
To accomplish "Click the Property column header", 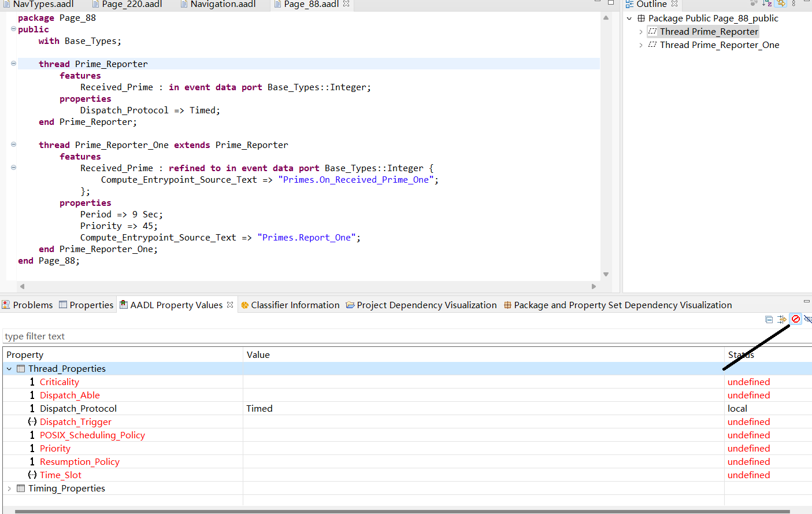I will (x=123, y=354).
